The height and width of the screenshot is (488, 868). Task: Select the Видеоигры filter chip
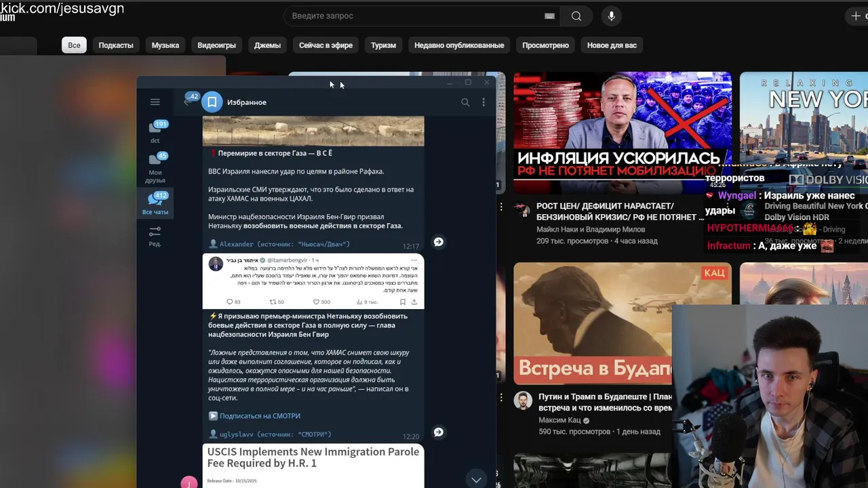click(217, 45)
